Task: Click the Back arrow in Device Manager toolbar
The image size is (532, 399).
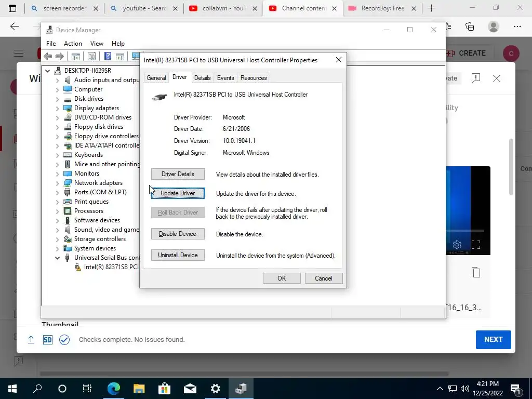Action: click(x=48, y=56)
